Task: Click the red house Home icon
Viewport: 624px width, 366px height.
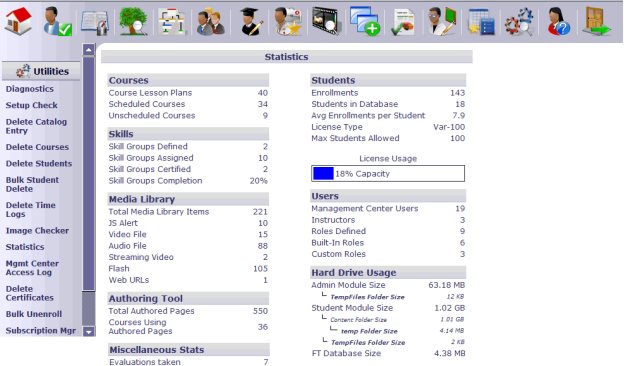Action: tap(18, 20)
